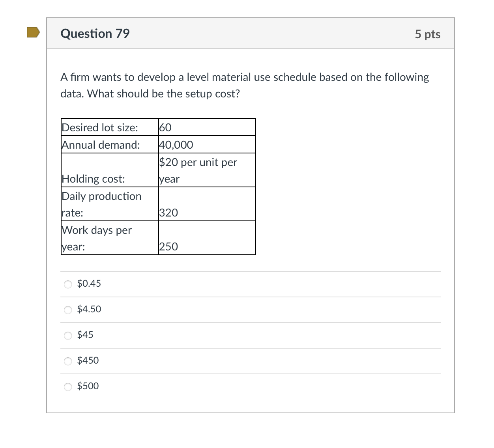Select the Work days per year cell
Viewport: 494px width, 448px height.
click(x=97, y=238)
